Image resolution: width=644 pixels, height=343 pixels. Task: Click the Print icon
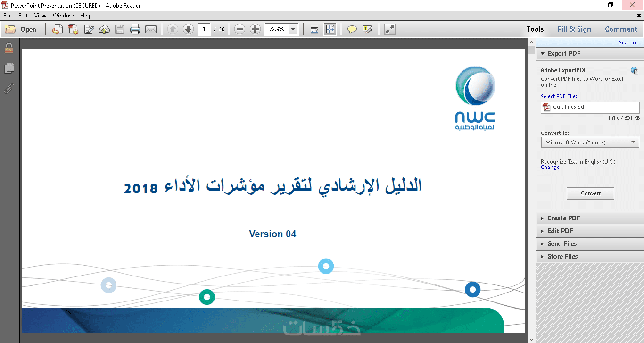[x=135, y=29]
